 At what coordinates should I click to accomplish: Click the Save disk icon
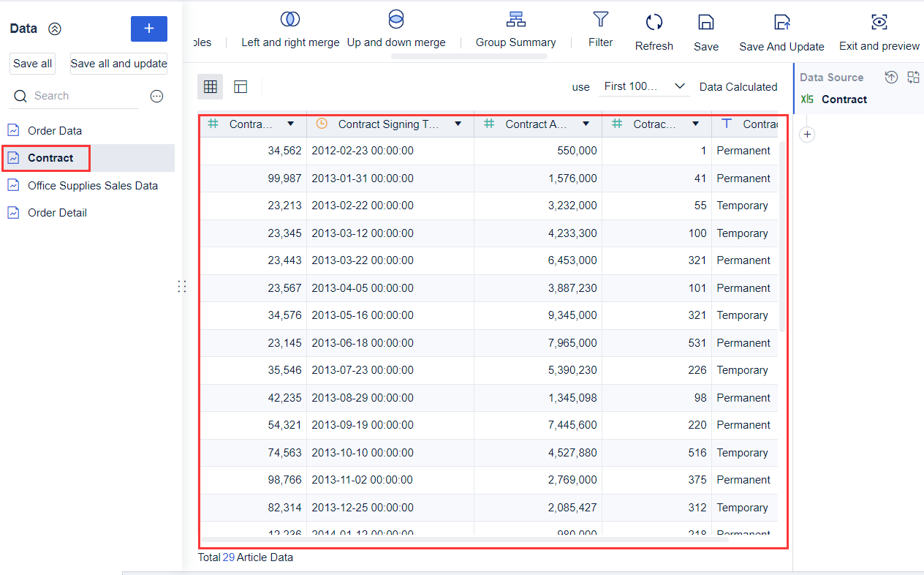(705, 23)
